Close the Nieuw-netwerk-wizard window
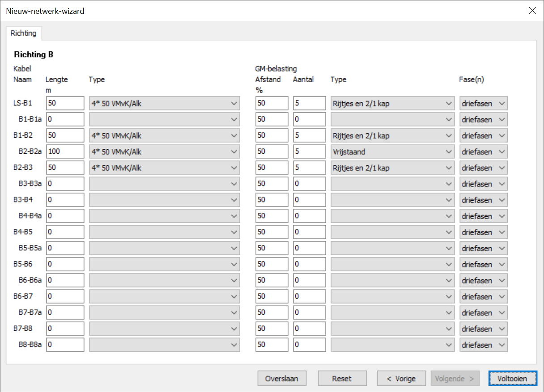This screenshot has height=392, width=544. (532, 11)
